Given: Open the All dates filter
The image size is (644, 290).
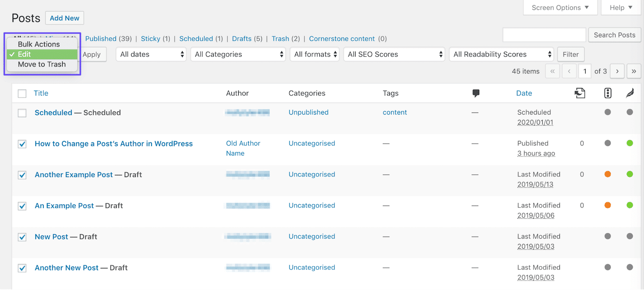Looking at the screenshot, I should pos(151,54).
